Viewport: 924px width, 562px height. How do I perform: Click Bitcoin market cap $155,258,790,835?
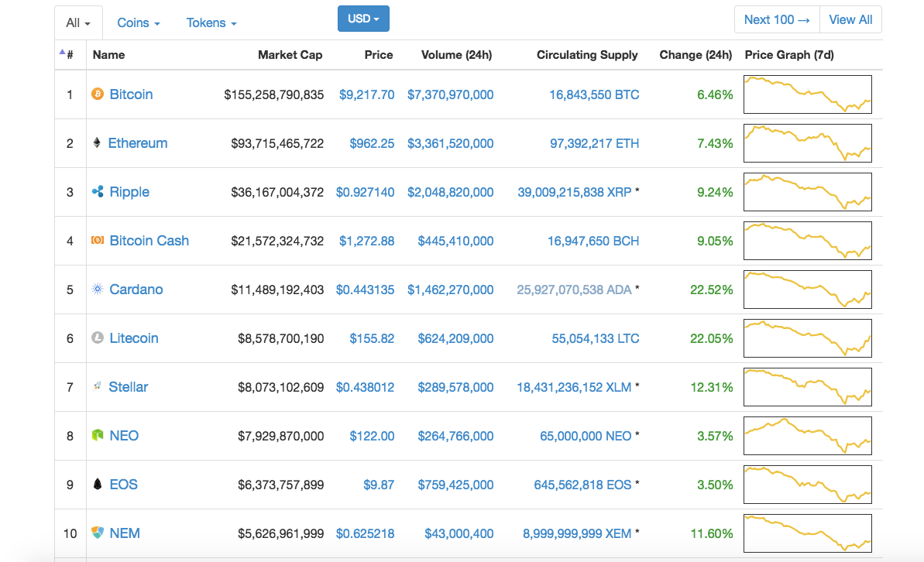[273, 95]
